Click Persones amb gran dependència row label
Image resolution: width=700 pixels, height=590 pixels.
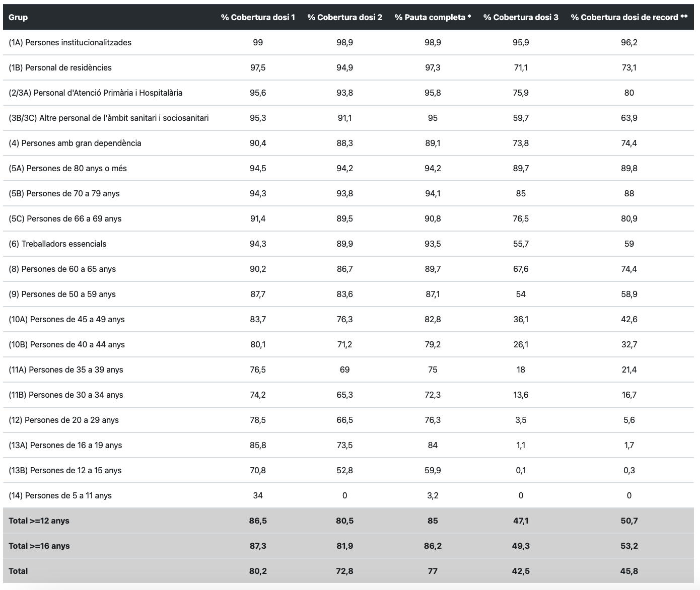click(75, 143)
